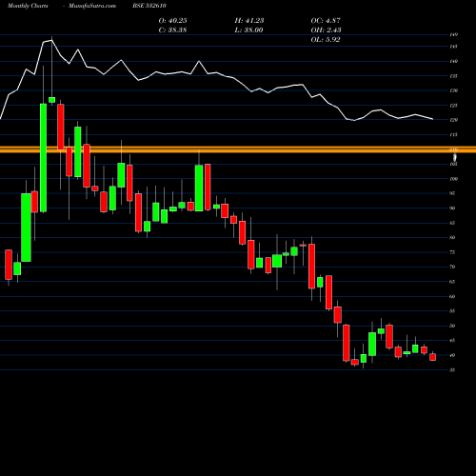Click the '105' price axis label
This screenshot has width=476, height=476.
pyautogui.click(x=454, y=164)
